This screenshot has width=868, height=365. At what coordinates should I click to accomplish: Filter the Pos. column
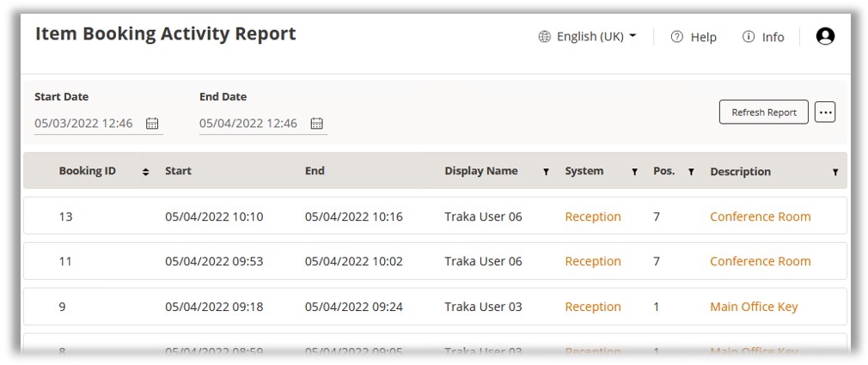coord(691,172)
